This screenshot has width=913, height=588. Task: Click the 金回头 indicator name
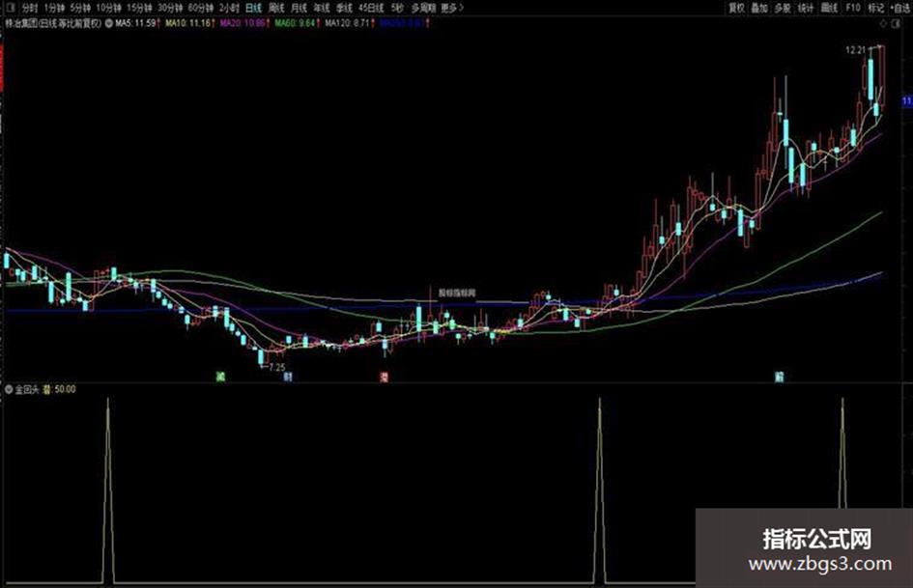[x=27, y=389]
